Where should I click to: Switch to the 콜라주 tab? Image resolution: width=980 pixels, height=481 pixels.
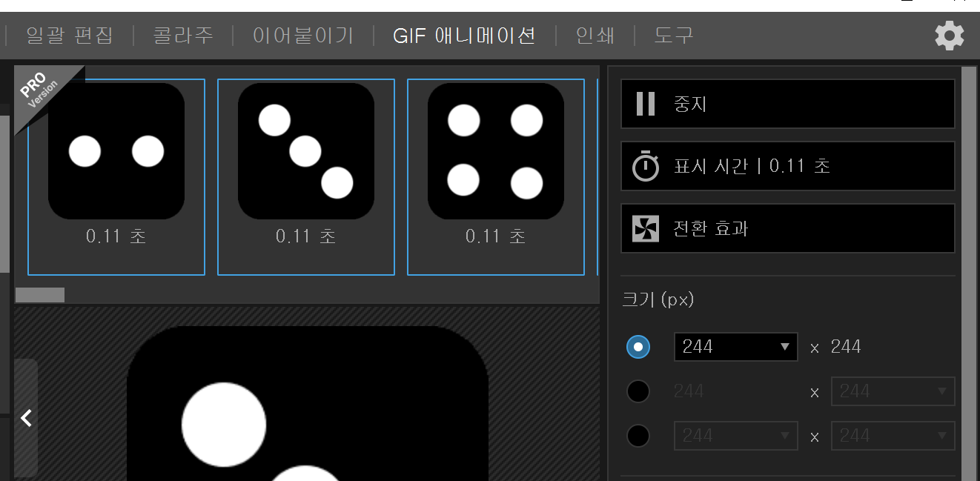pyautogui.click(x=183, y=36)
